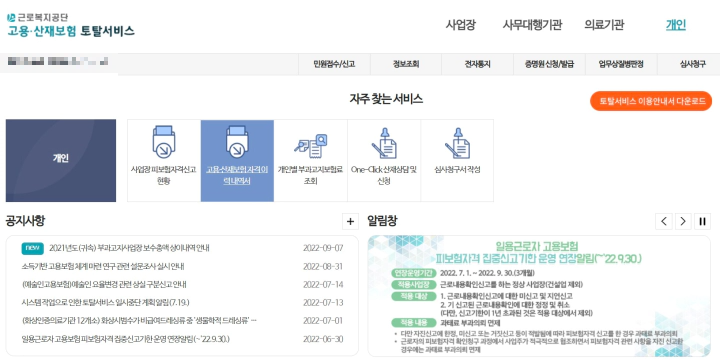Image resolution: width=720 pixels, height=361 pixels.
Task: Show the next 알림창 banner
Action: point(683,221)
